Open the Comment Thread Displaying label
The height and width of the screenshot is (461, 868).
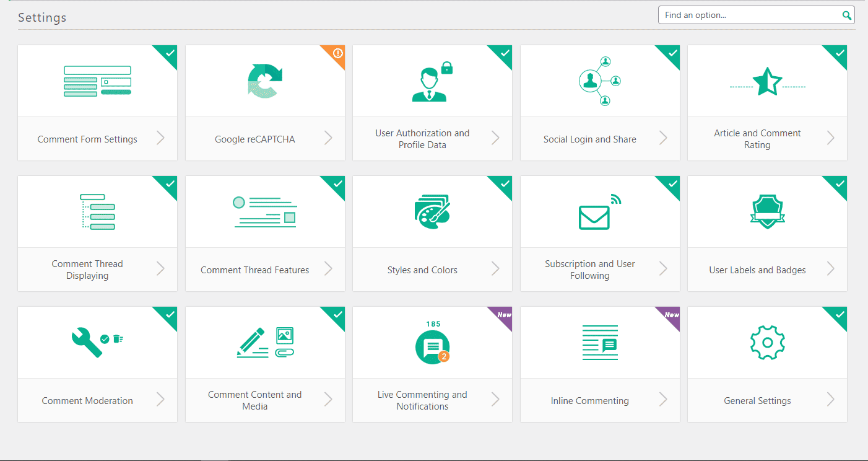point(87,270)
